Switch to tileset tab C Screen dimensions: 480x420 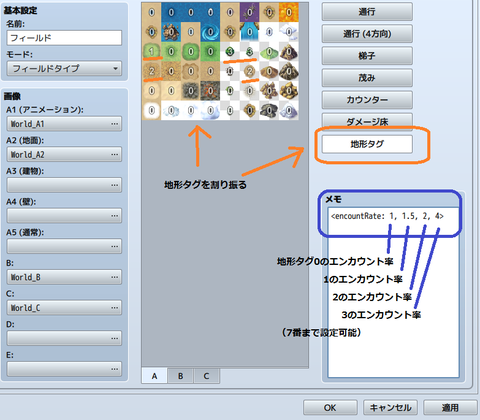click(206, 376)
